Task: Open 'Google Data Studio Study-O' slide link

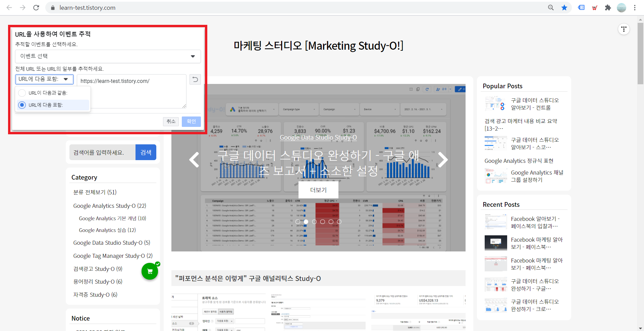Action: point(318,137)
